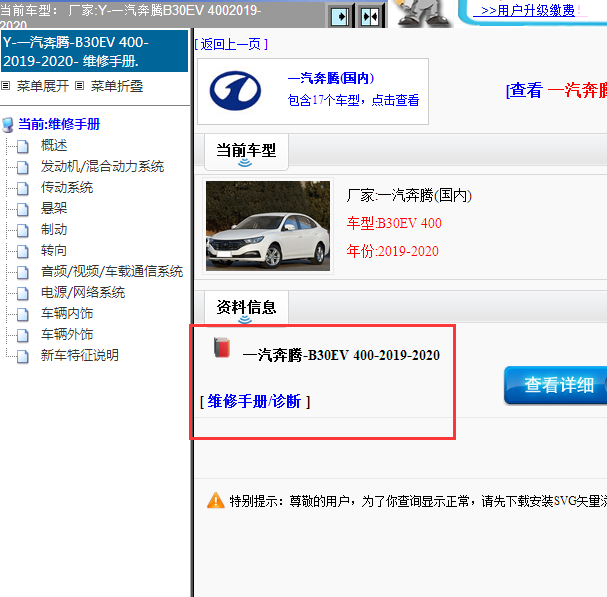The width and height of the screenshot is (607, 597).
Task: Click the 车型:B30EV 400 red text
Action: tap(394, 223)
